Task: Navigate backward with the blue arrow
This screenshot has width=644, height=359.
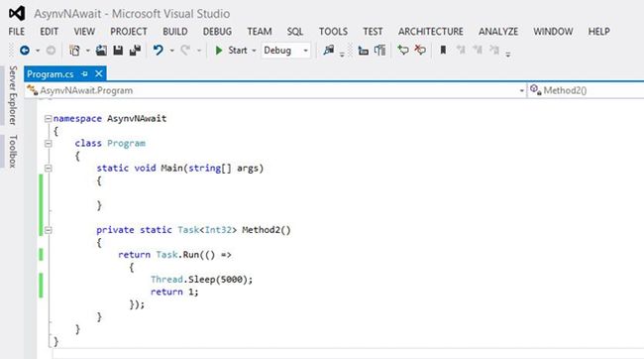Action: [25, 51]
